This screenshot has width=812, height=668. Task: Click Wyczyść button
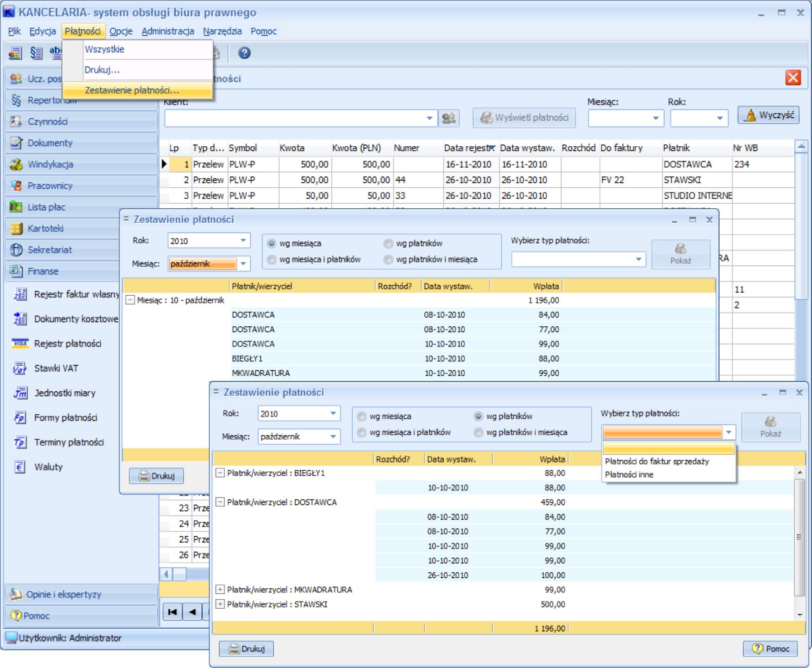click(769, 115)
